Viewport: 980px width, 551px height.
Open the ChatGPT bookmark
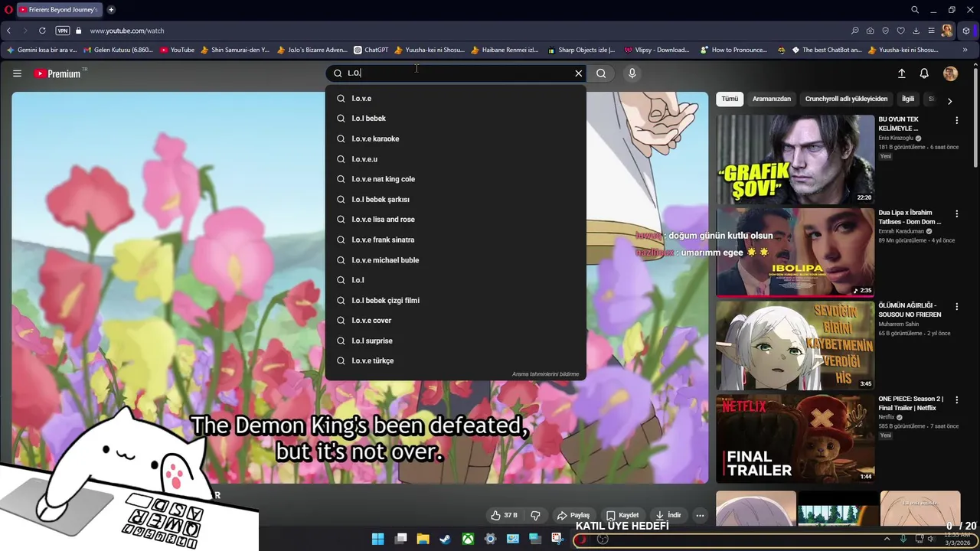371,50
